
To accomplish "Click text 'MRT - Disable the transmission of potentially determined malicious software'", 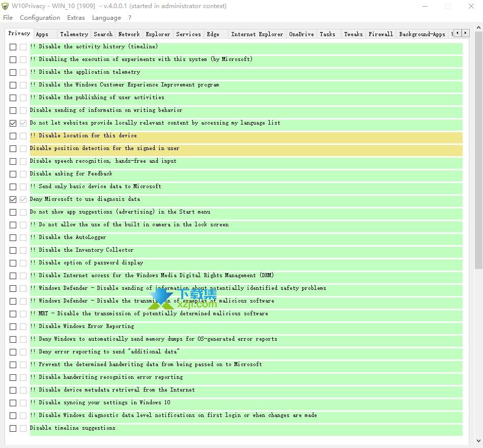I will [153, 313].
